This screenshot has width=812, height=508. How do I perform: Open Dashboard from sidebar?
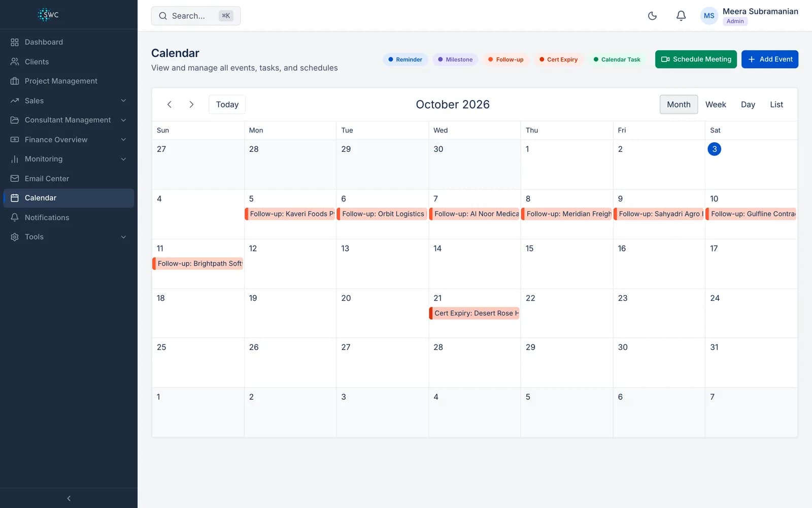[x=69, y=42]
